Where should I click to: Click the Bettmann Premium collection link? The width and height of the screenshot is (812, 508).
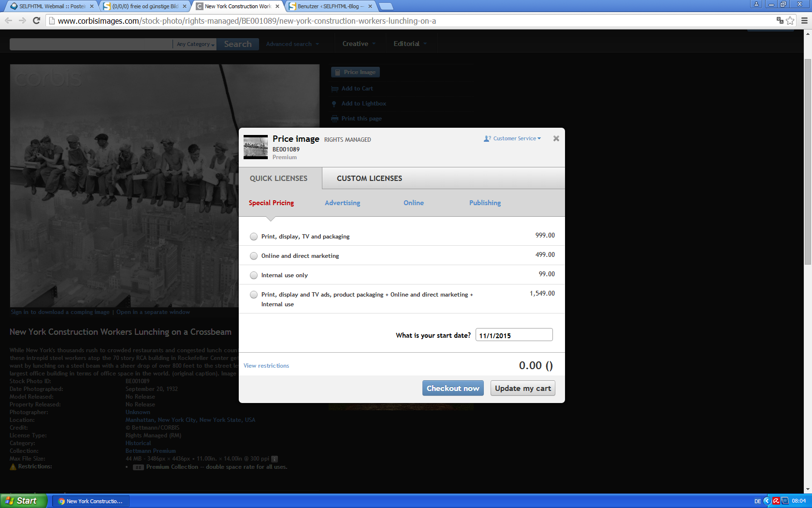150,451
